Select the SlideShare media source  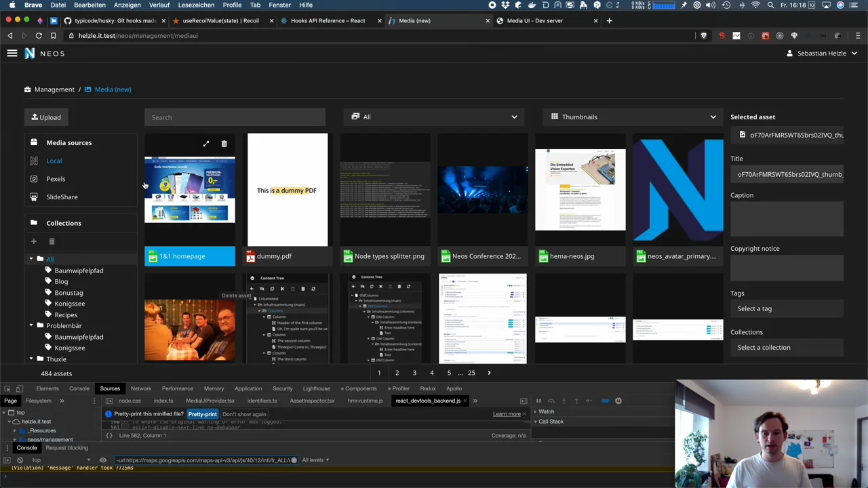coord(62,197)
